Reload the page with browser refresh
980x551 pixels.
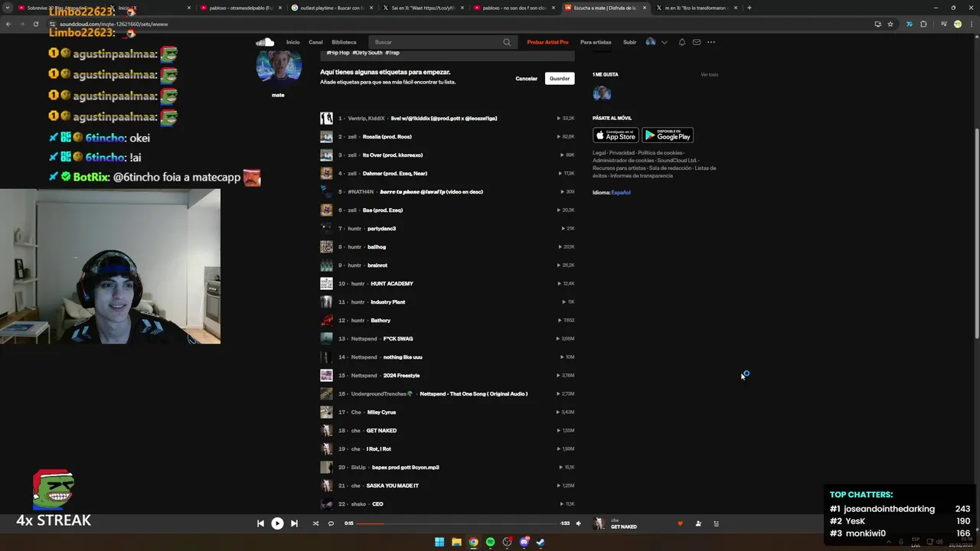click(35, 24)
